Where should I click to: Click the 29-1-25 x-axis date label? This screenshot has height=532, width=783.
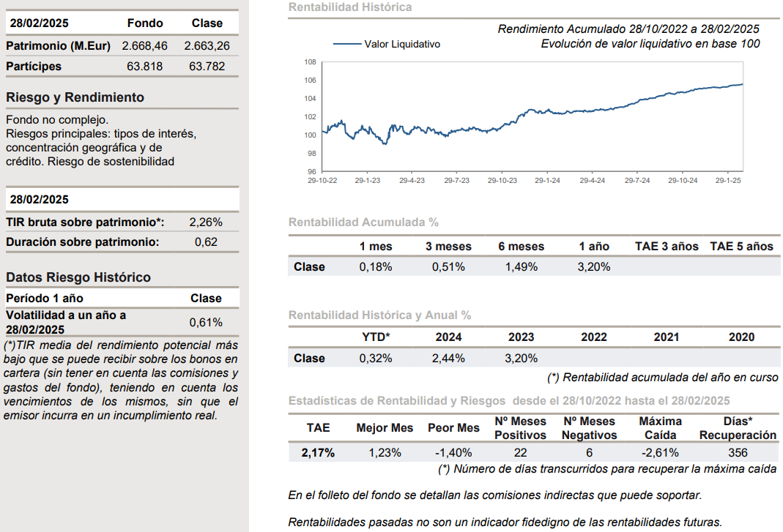[728, 181]
